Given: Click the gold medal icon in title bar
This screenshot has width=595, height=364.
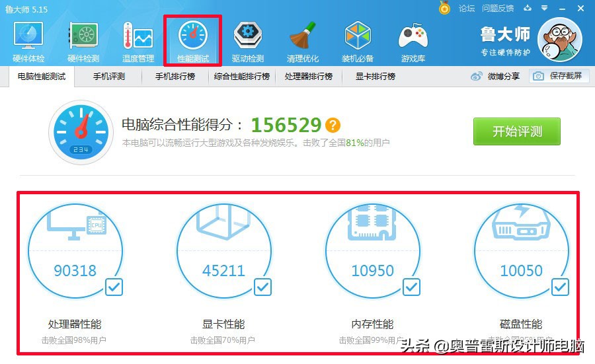Looking at the screenshot, I should pos(444,7).
